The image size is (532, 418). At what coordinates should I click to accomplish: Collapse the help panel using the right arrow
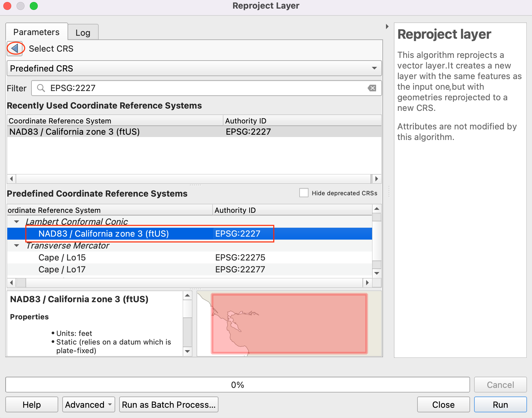coord(387,26)
